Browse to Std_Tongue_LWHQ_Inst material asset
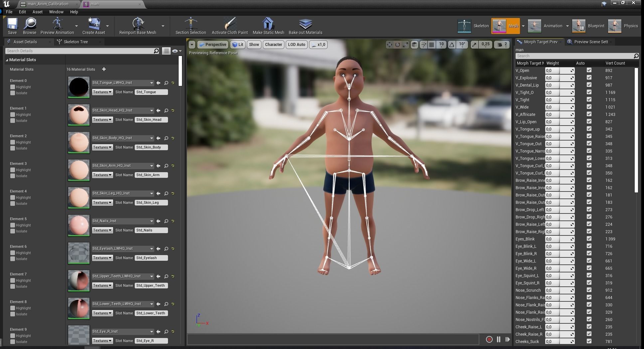The height and width of the screenshot is (349, 644). (166, 83)
